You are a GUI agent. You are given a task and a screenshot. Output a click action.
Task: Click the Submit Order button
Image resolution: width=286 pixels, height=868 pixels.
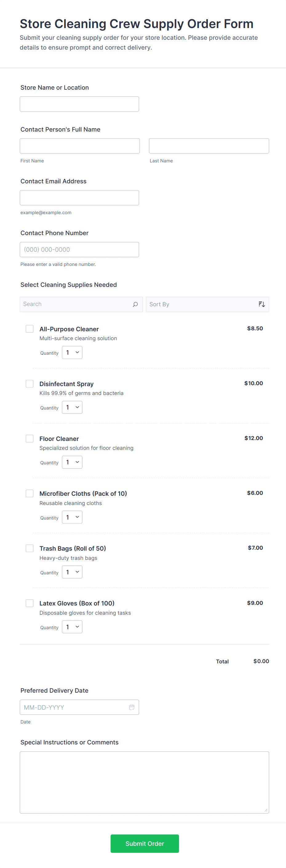click(x=144, y=843)
